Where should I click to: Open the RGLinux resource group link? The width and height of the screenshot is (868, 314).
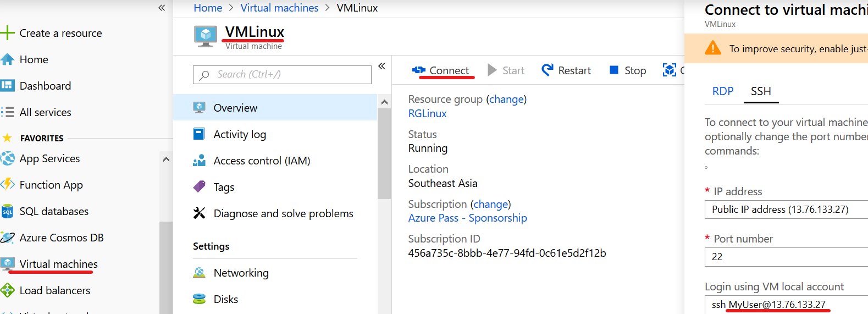(x=427, y=113)
